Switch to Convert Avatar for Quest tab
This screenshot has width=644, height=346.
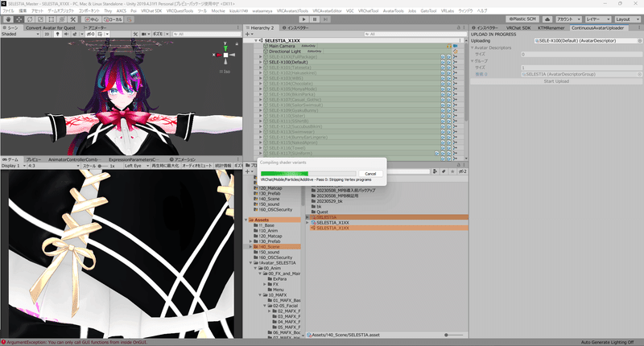51,28
